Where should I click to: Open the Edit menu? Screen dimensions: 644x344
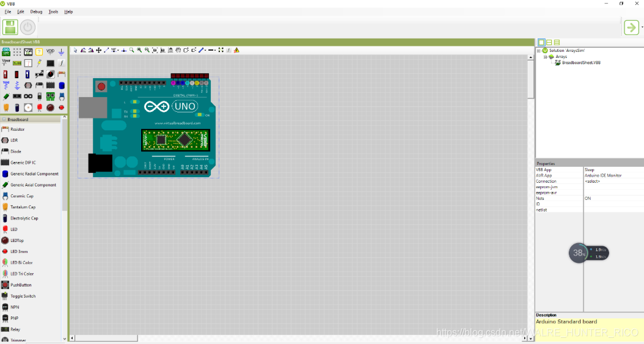pyautogui.click(x=21, y=12)
